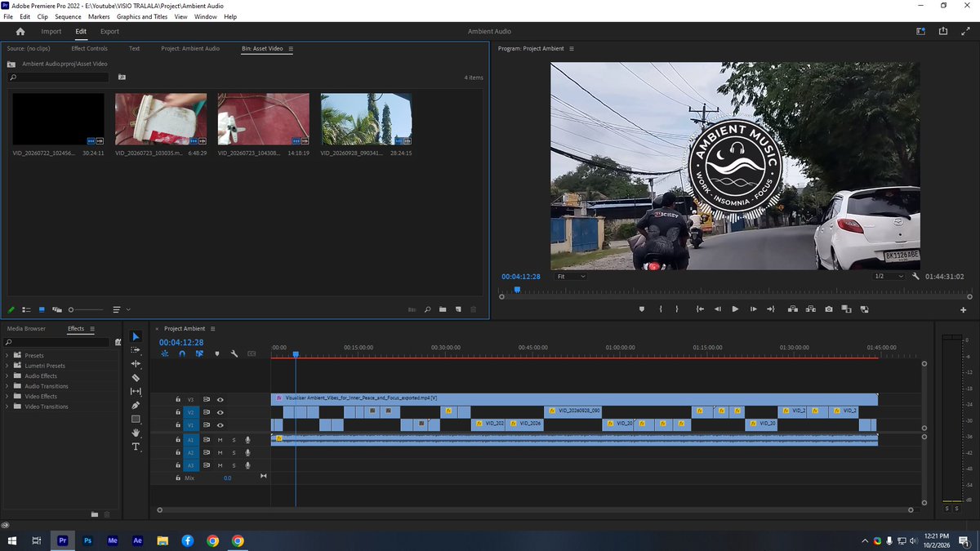980x551 pixels.
Task: Export frame with camera icon
Action: [x=829, y=309]
